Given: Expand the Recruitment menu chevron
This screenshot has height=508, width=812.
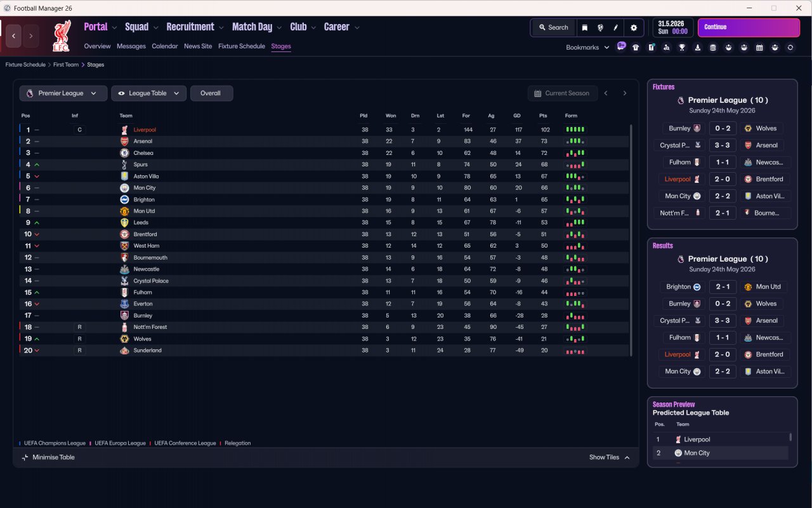Looking at the screenshot, I should coord(221,28).
